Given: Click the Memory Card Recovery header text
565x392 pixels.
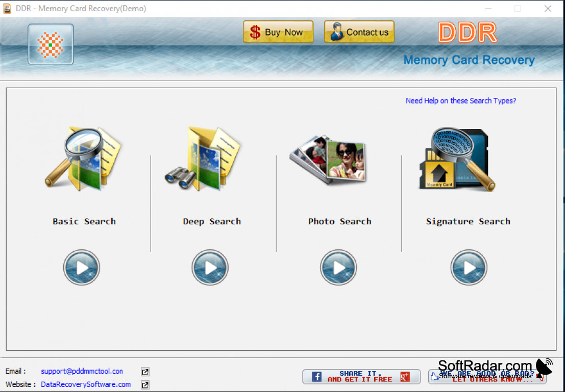Looking at the screenshot, I should 469,60.
